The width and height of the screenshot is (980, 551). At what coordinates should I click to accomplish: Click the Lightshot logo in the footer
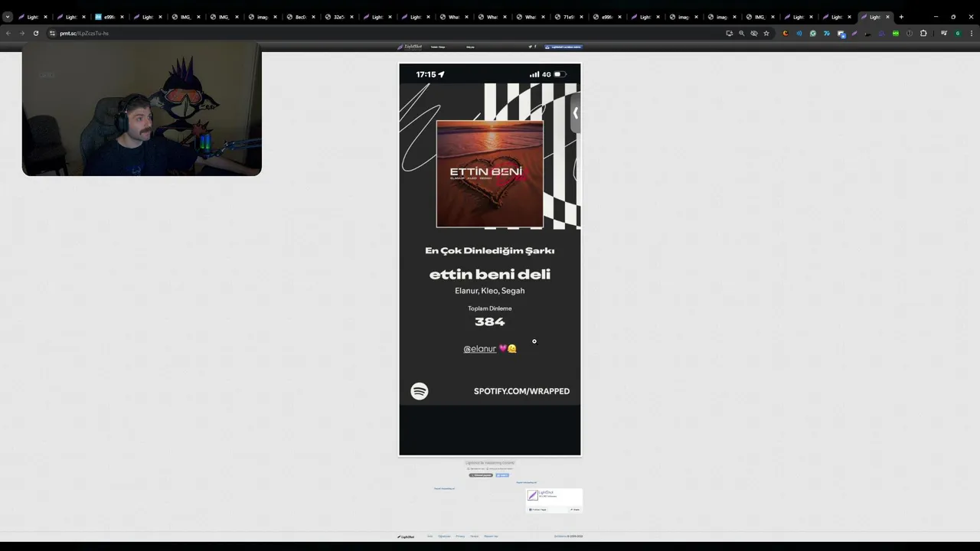pos(406,536)
